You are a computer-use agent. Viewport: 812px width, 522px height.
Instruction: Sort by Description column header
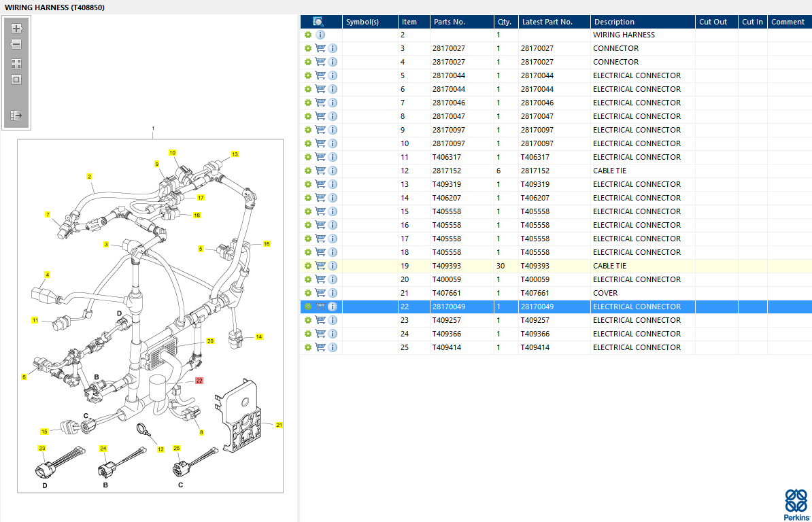[x=614, y=22]
